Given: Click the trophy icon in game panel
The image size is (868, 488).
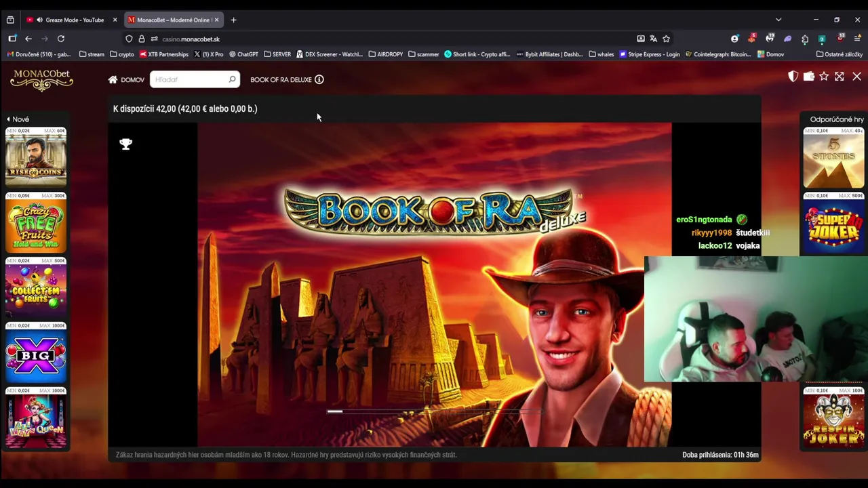Looking at the screenshot, I should tap(125, 144).
